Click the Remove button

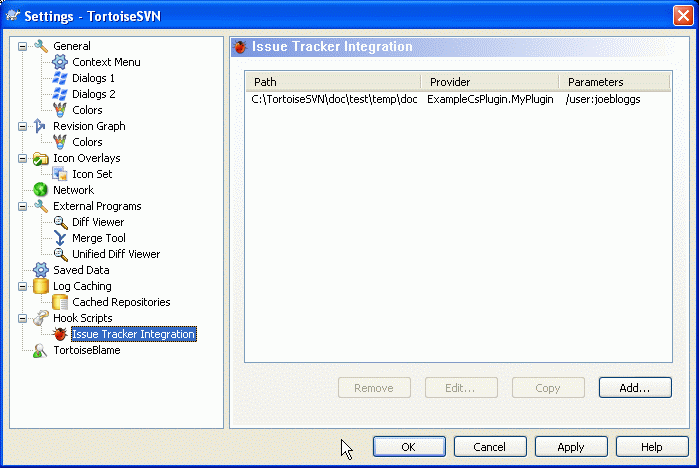pos(374,388)
